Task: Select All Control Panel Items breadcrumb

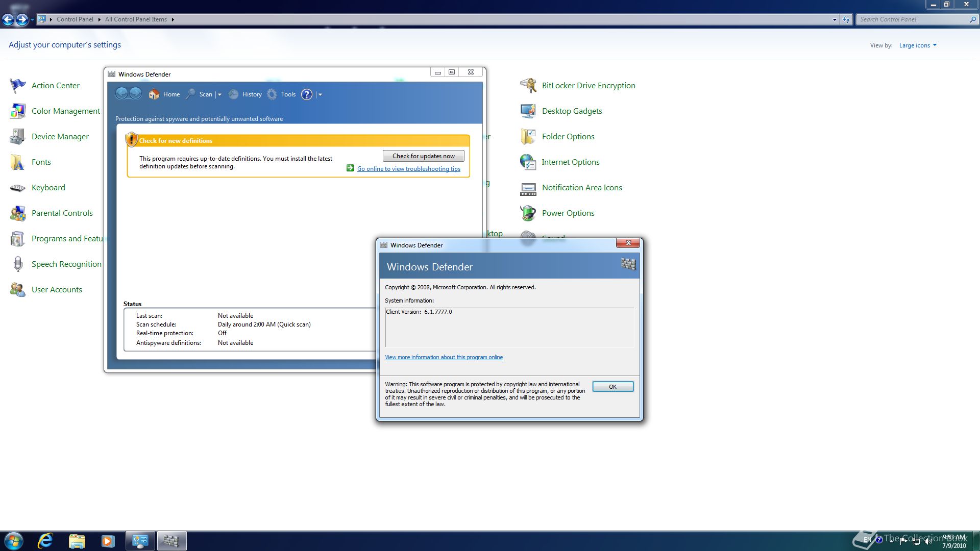Action: pos(136,19)
